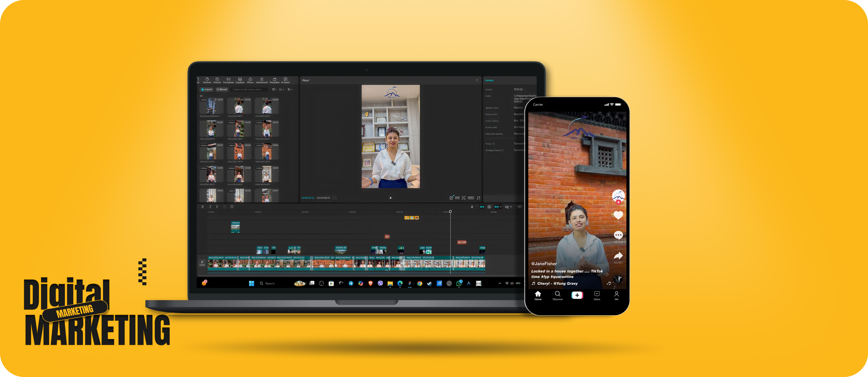Open the Windows Start menu
This screenshot has width=868, height=377.
[251, 283]
